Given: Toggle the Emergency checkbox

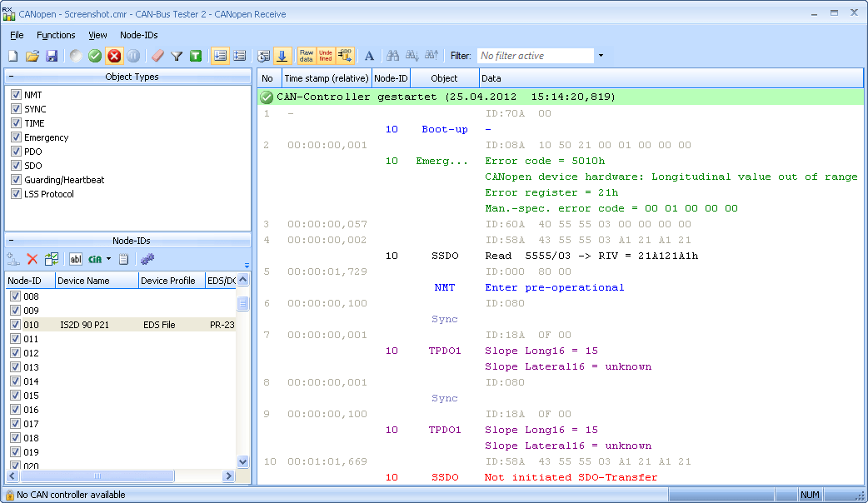Looking at the screenshot, I should (16, 137).
